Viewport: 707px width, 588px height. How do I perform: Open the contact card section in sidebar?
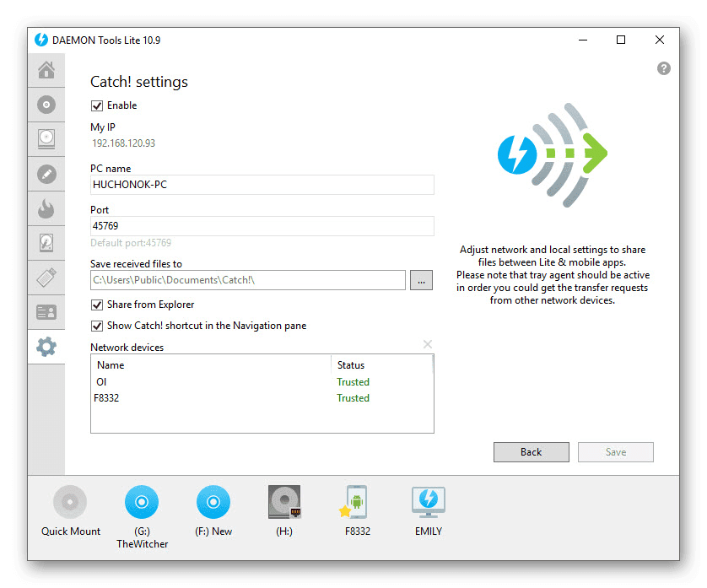(x=46, y=312)
